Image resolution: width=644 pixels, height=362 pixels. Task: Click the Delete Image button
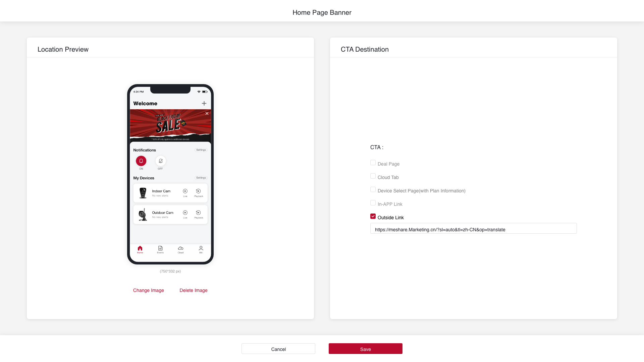click(x=193, y=290)
